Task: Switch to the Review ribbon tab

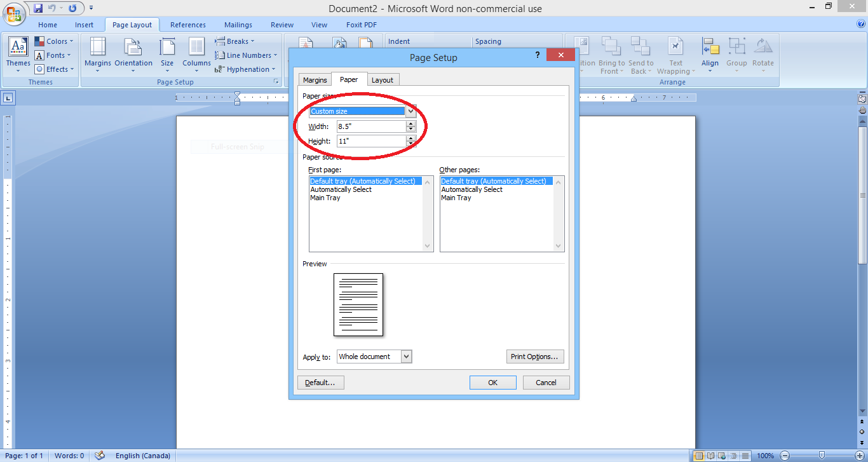Action: tap(282, 25)
